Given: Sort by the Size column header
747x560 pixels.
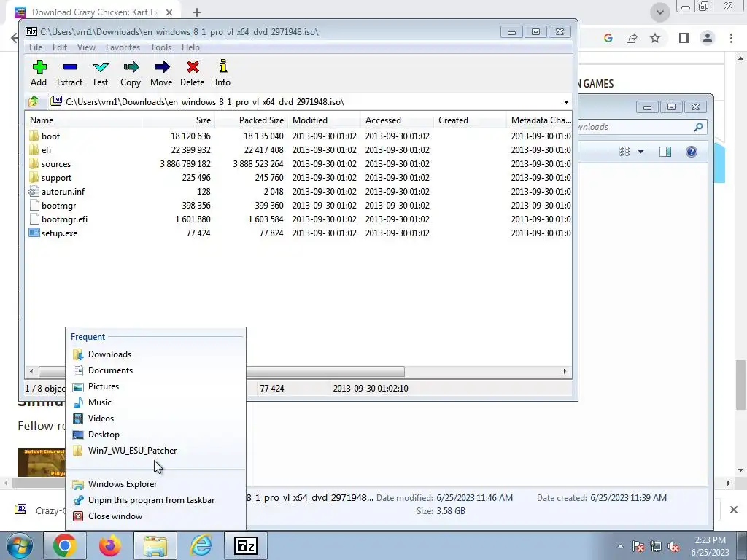Looking at the screenshot, I should click(x=178, y=120).
